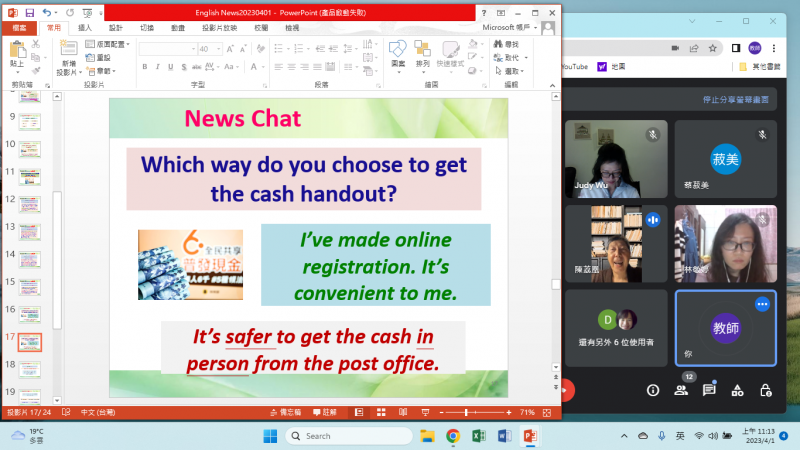800x450 pixels.
Task: Open the Section dropdown in the ribbon
Action: [x=101, y=71]
